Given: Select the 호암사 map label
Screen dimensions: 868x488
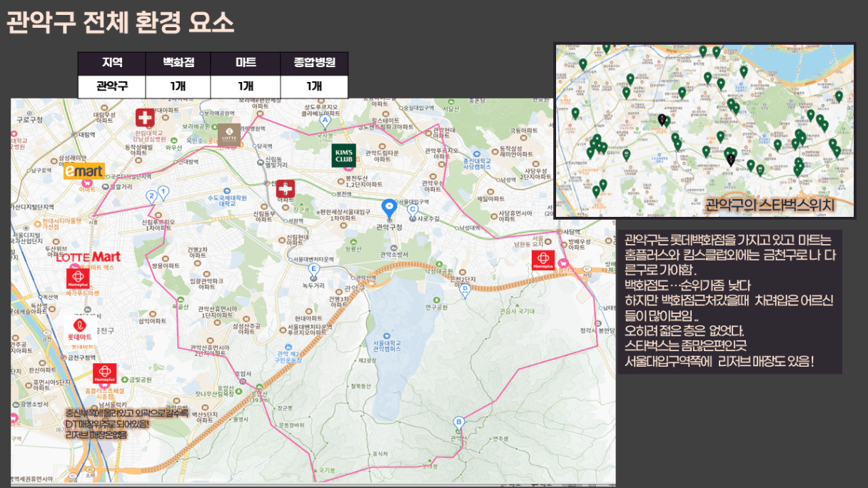Looking at the screenshot, I should 244,372.
